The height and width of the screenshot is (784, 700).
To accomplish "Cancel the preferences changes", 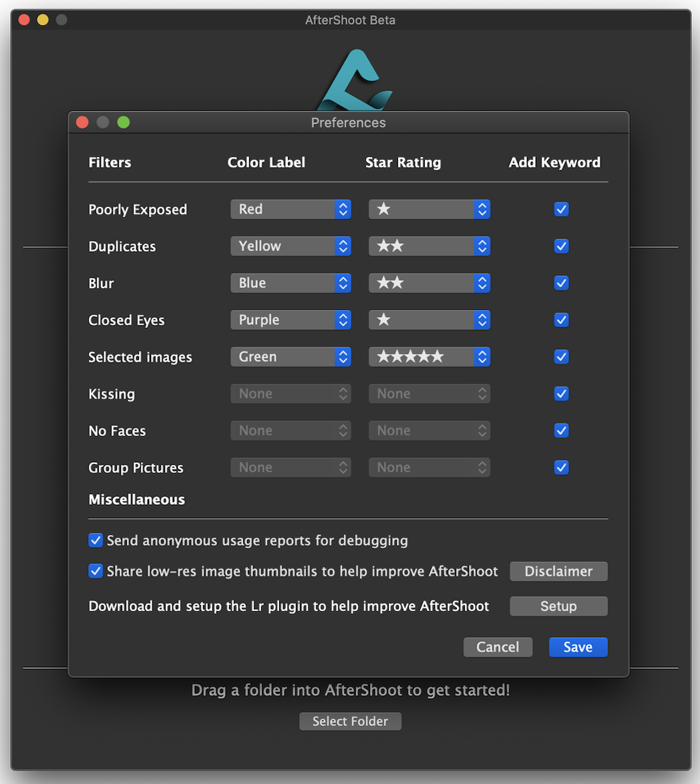I will pos(498,647).
